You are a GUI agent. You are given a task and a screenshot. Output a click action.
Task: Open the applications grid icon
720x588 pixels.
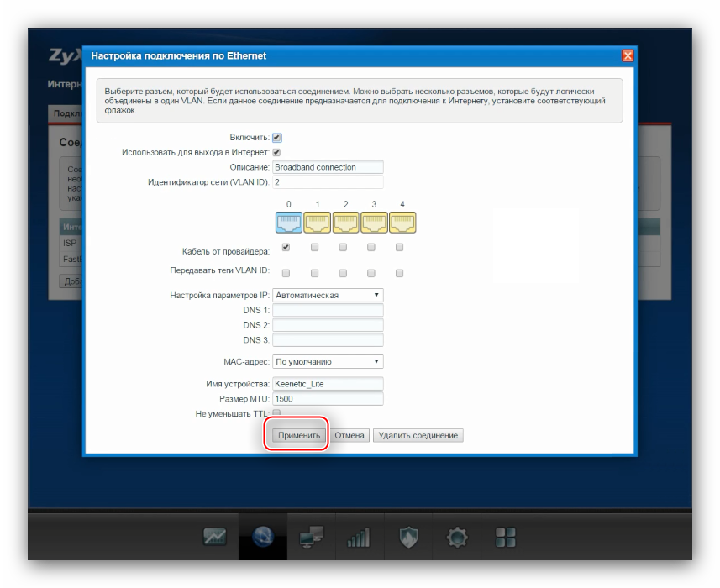pyautogui.click(x=505, y=537)
